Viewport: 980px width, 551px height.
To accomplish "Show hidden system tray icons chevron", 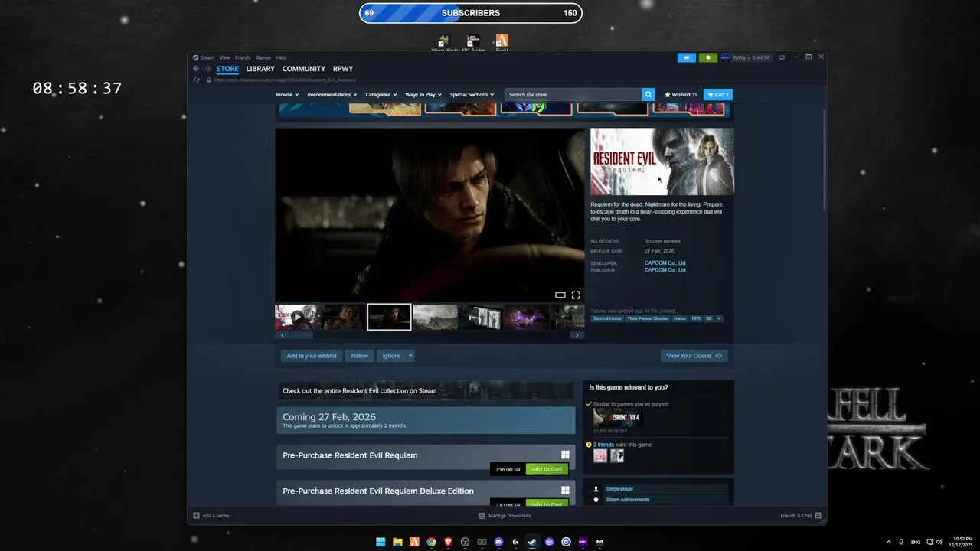I will tap(889, 542).
